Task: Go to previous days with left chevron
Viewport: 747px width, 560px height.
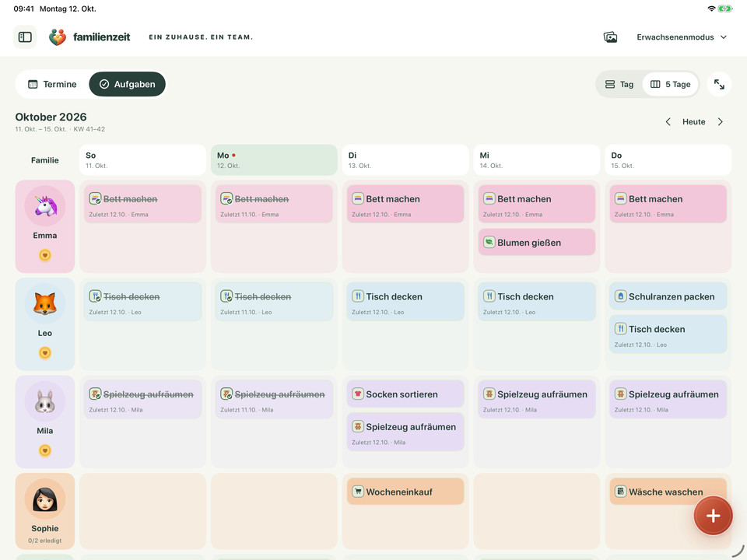Action: pos(668,122)
